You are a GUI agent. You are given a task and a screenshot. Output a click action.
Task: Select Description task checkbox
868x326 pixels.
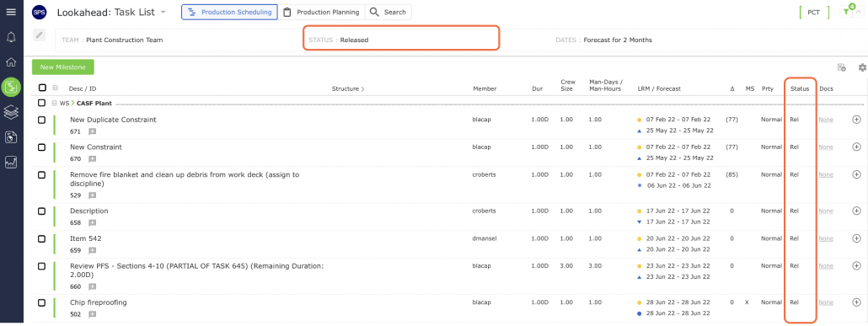point(42,211)
